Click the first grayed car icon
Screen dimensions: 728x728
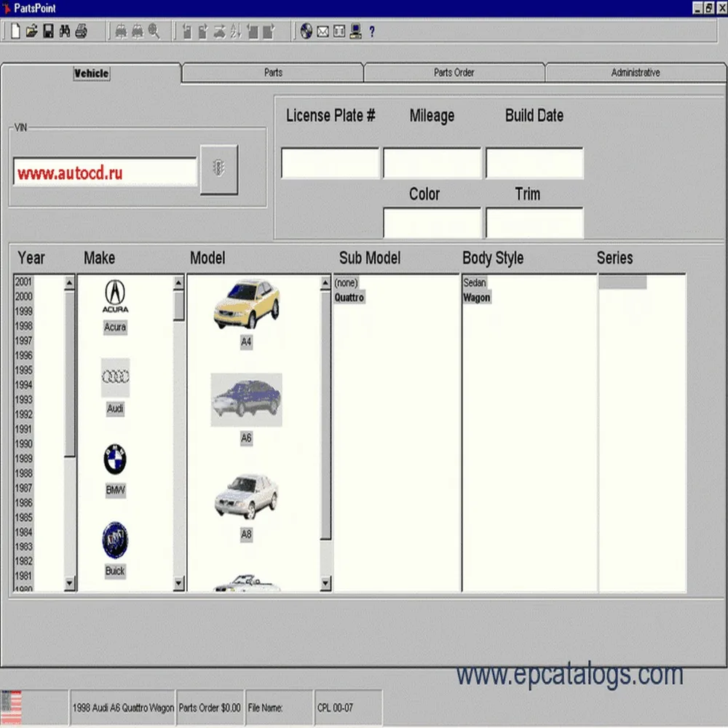pos(121,31)
